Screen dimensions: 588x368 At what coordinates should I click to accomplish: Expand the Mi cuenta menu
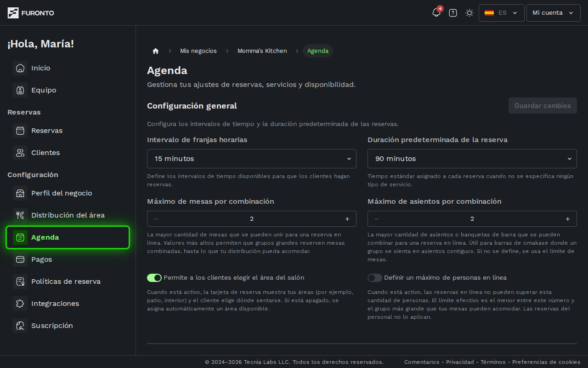(x=554, y=13)
